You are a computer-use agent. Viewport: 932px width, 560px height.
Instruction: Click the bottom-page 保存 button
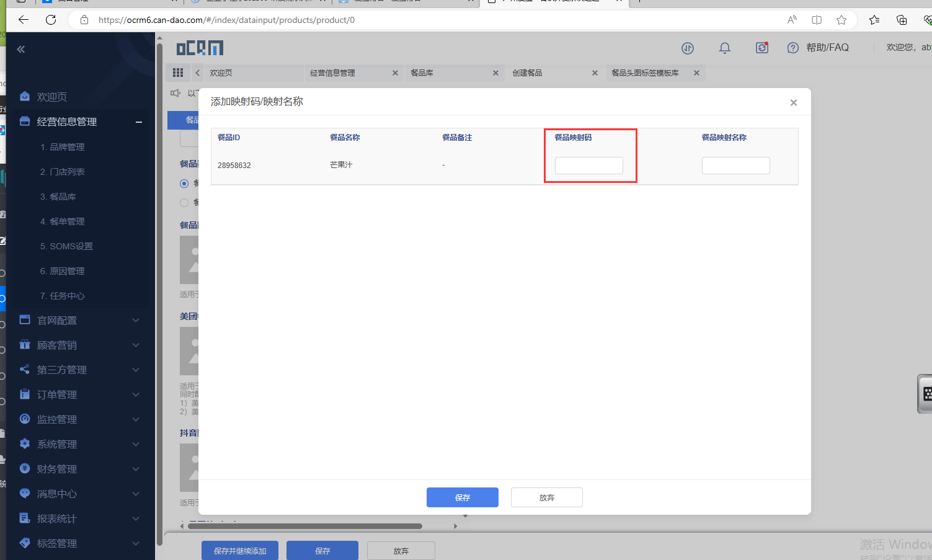tap(322, 551)
